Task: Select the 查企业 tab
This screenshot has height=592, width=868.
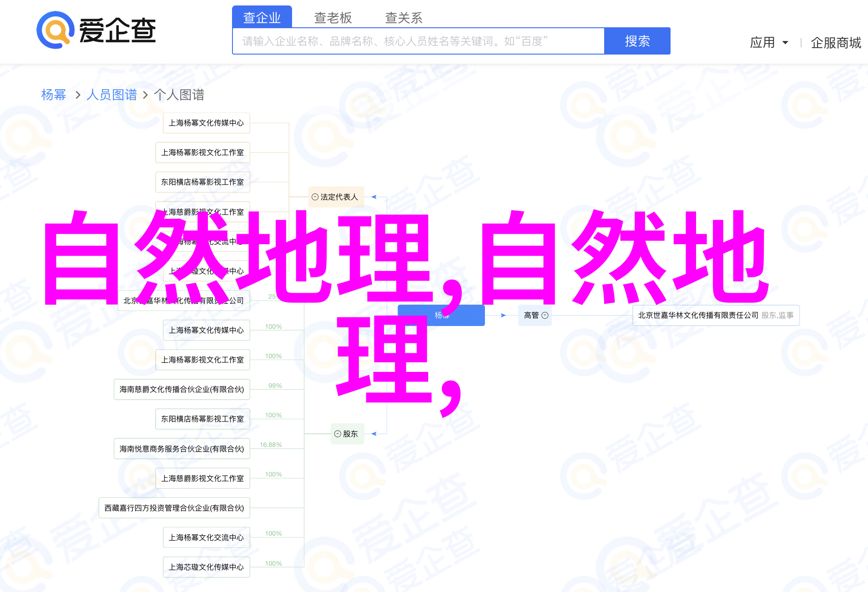Action: coord(262,17)
